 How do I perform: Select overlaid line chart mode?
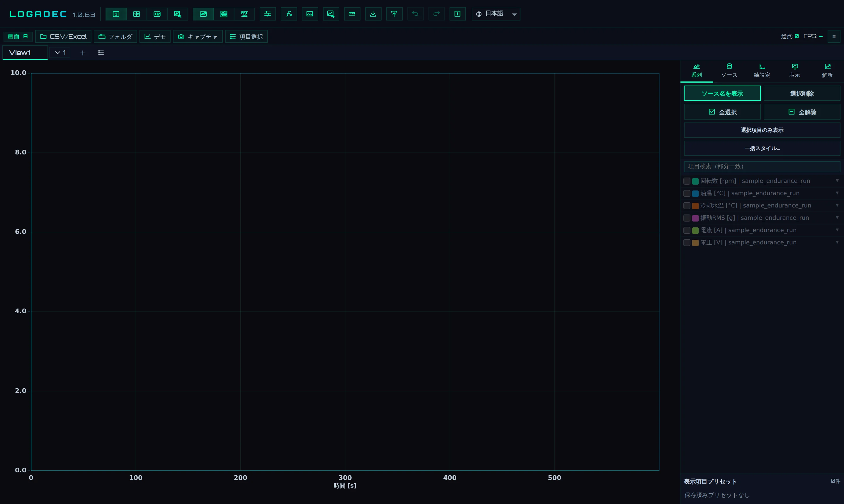point(203,14)
